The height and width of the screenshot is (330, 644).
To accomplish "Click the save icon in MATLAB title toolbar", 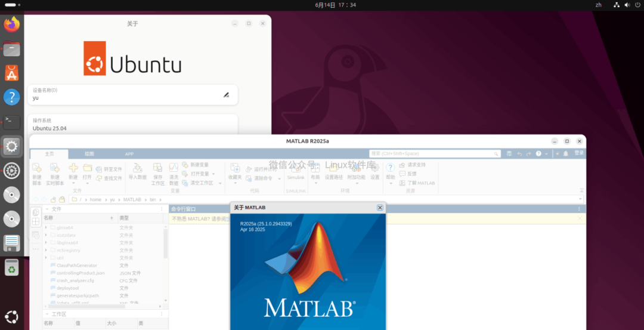I will click(x=509, y=154).
